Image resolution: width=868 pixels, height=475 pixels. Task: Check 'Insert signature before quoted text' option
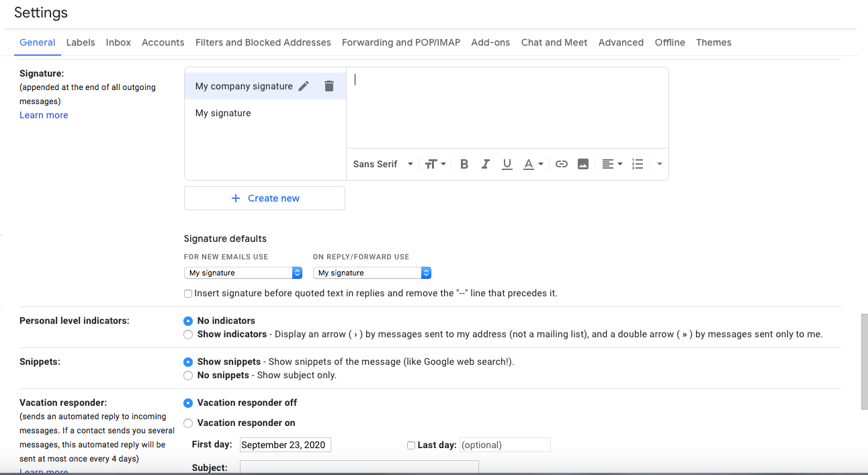coord(188,293)
